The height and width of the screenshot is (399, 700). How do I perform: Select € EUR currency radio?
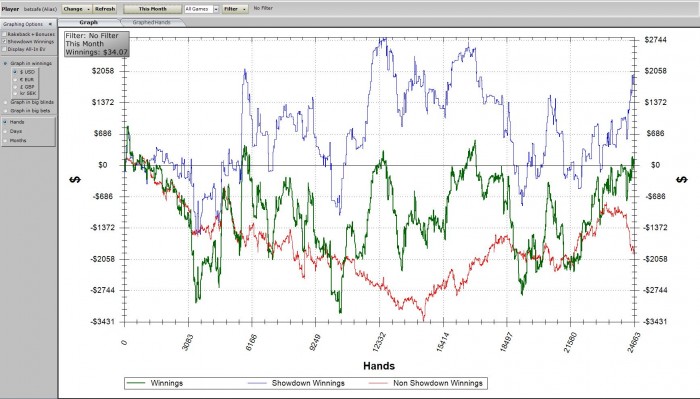[15, 79]
